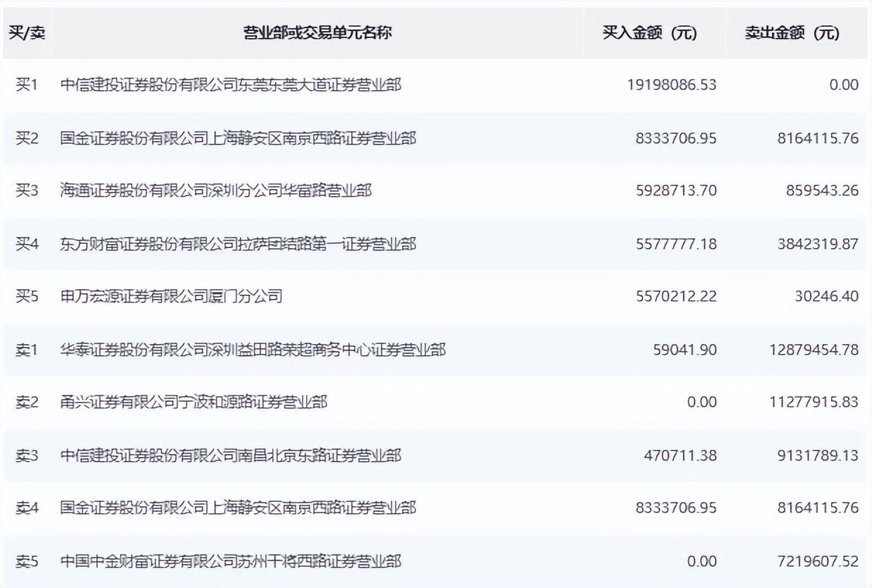The width and height of the screenshot is (872, 588).
Task: Click 国金证券 name in the 买2 row
Action: [238, 137]
